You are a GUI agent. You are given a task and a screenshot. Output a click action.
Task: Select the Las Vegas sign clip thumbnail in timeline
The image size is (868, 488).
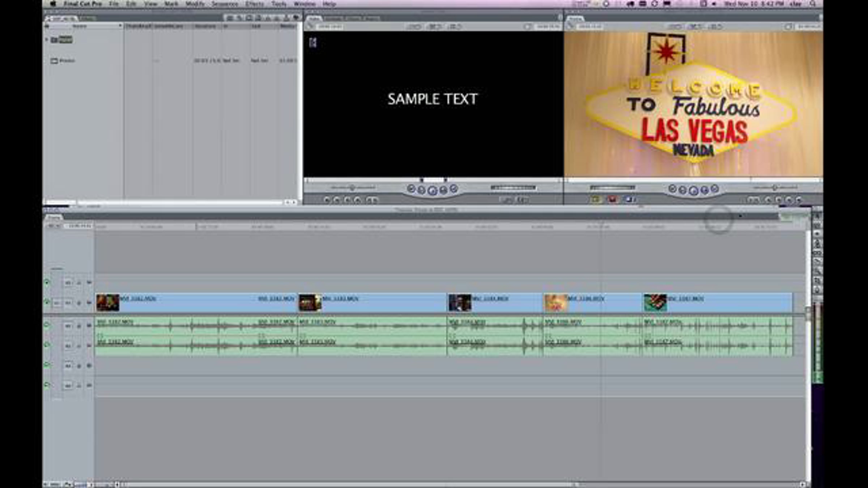click(556, 303)
